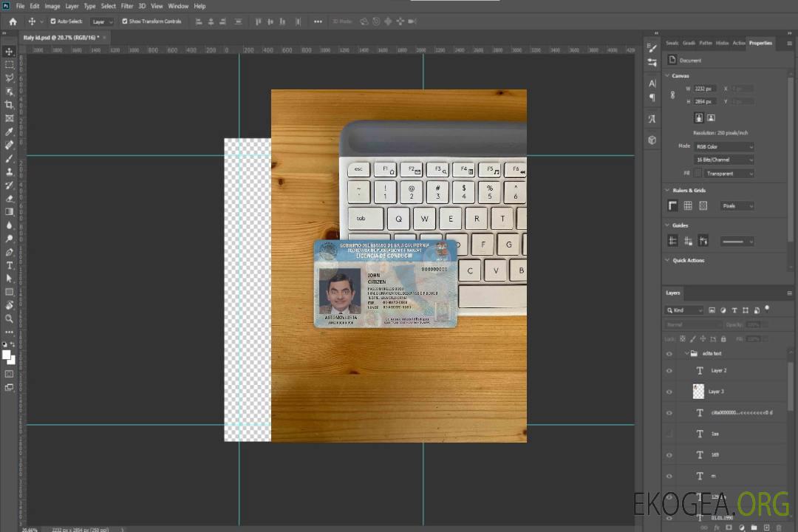Screen dimensions: 798x532
Task: Click the grid icon under Rulers & Grids
Action: 688,206
